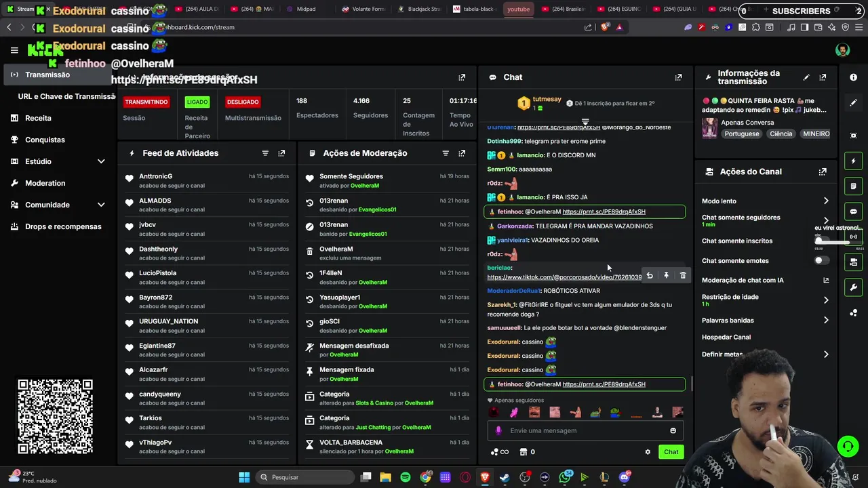The image size is (868, 488).
Task: Pop out the Ações do Canal panel
Action: [823, 172]
